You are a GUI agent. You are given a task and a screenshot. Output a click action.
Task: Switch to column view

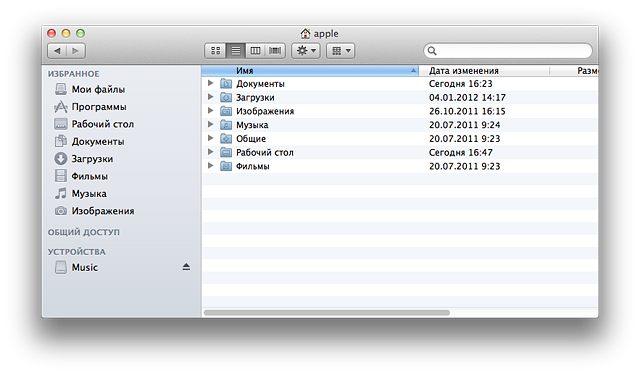point(256,51)
